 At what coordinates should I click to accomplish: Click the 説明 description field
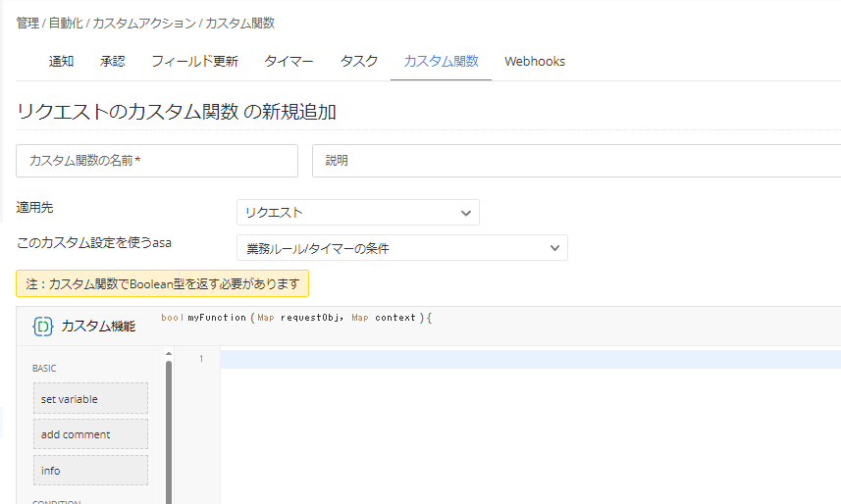click(x=576, y=161)
